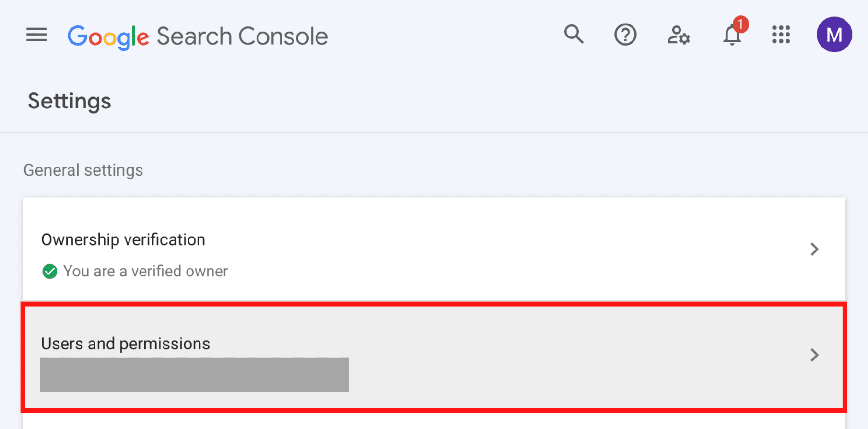Viewport: 868px width, 429px height.
Task: Click the General settings section label
Action: click(83, 170)
